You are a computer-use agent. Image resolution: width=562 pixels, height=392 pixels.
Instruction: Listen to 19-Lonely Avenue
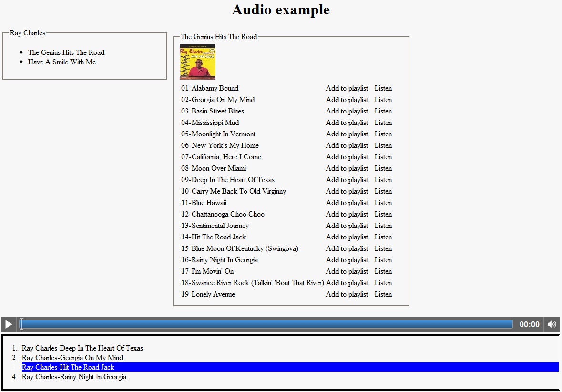pyautogui.click(x=383, y=295)
